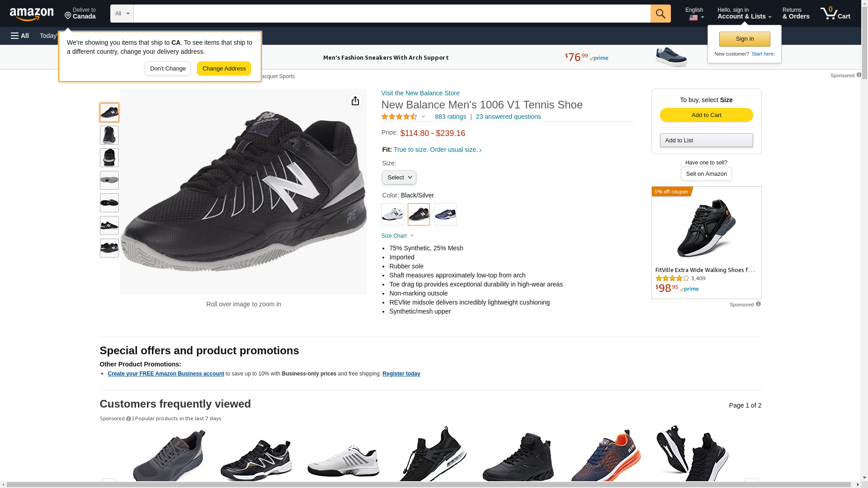The image size is (868, 488).
Task: Click the sponsored info icon under FitVille ad
Action: coord(758,304)
